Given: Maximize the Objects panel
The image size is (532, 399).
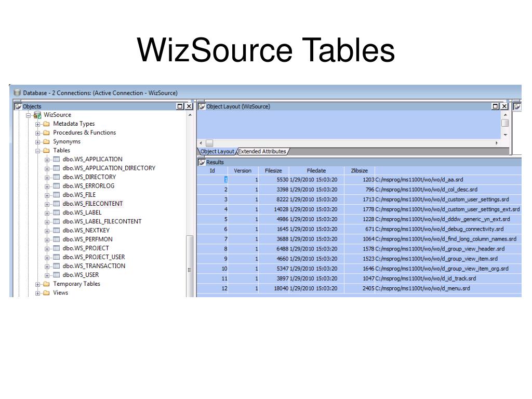Looking at the screenshot, I should (180, 107).
